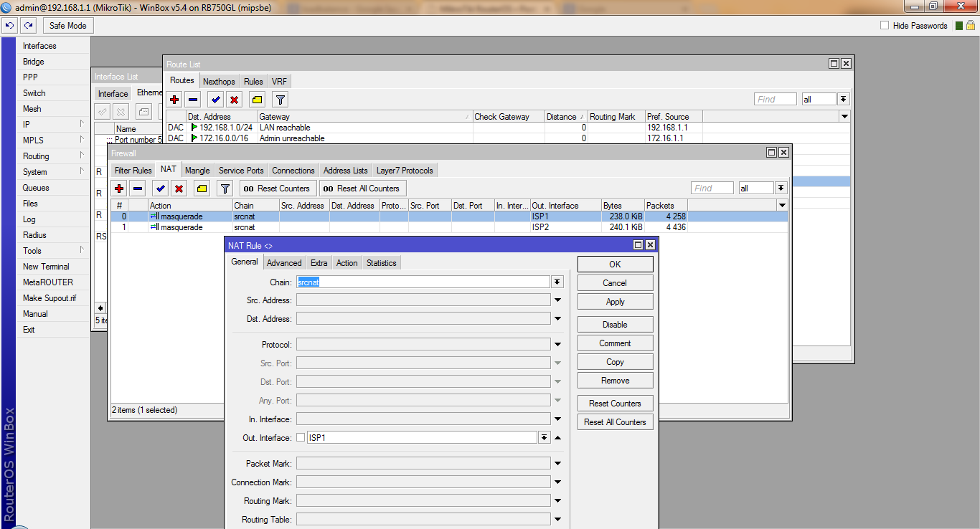This screenshot has height=529, width=980.
Task: Expand the Dst. Address field in NAT Rule
Action: 557,319
